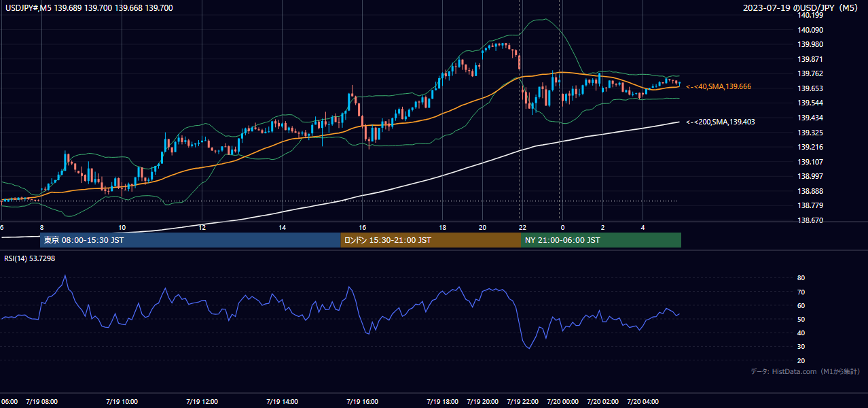Select the chart title '2023-07-19 のUSD/JPY（M5）'
This screenshot has height=408, width=868.
pyautogui.click(x=801, y=7)
